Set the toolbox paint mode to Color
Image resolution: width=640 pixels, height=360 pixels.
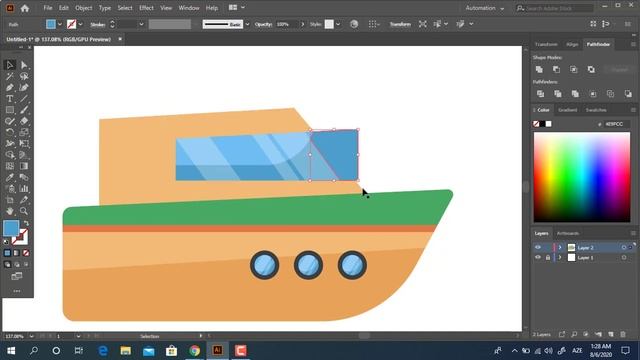[7, 253]
